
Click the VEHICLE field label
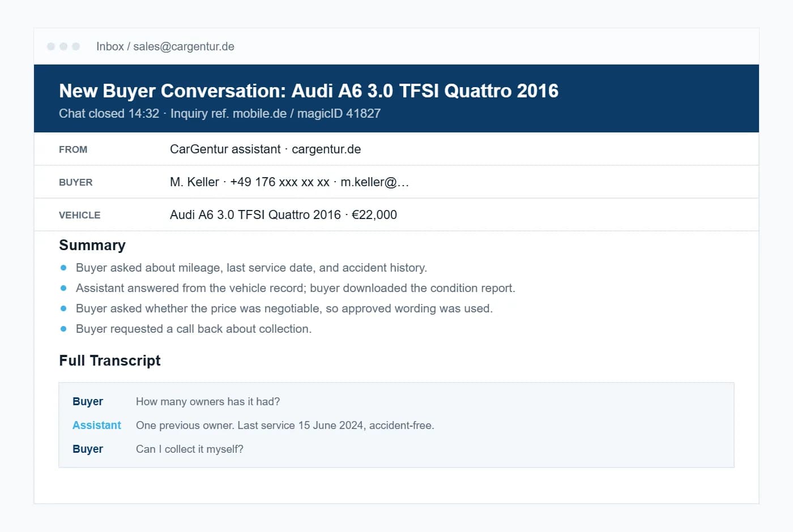coord(79,215)
